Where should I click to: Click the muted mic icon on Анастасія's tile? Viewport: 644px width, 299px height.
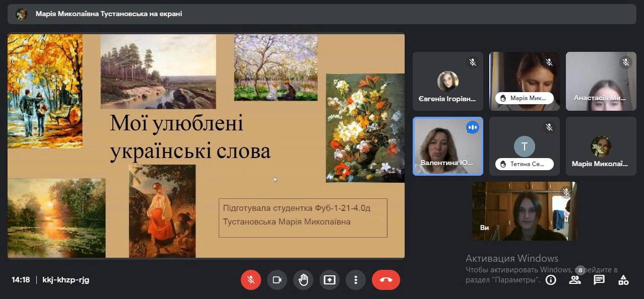tap(626, 62)
